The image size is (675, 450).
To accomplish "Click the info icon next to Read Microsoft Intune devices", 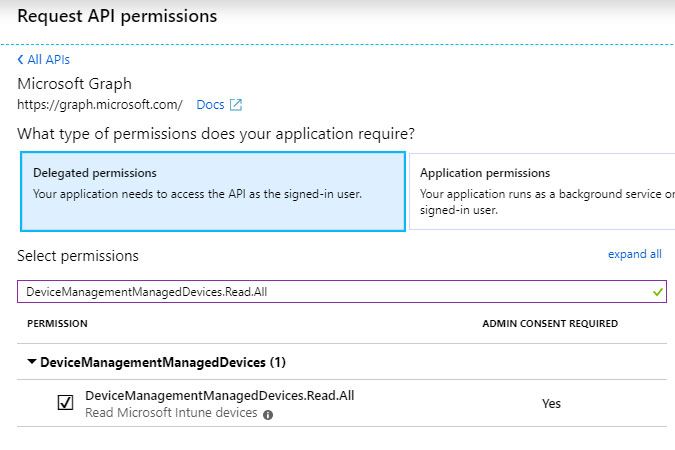I will click(268, 415).
